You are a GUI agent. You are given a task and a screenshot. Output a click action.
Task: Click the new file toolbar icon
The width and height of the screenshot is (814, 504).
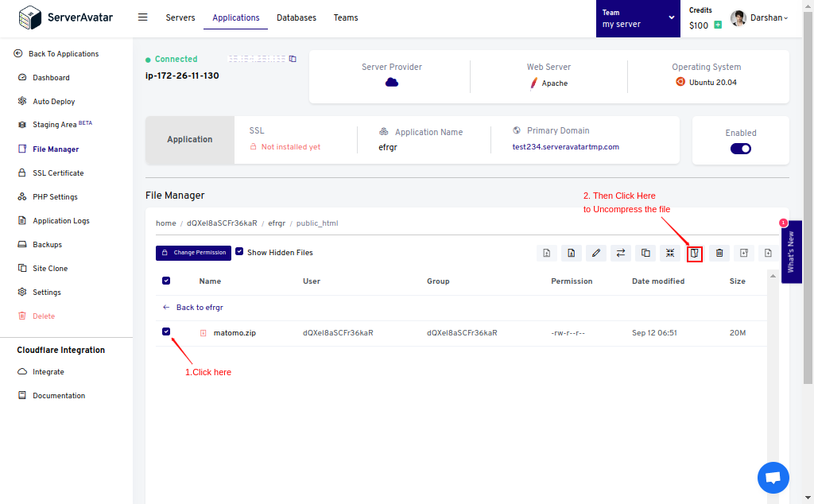(x=768, y=253)
